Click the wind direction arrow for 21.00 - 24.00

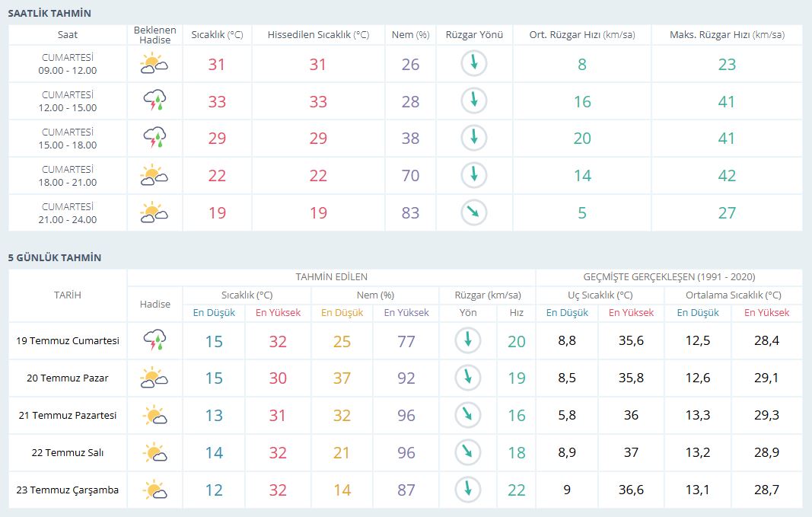(473, 213)
